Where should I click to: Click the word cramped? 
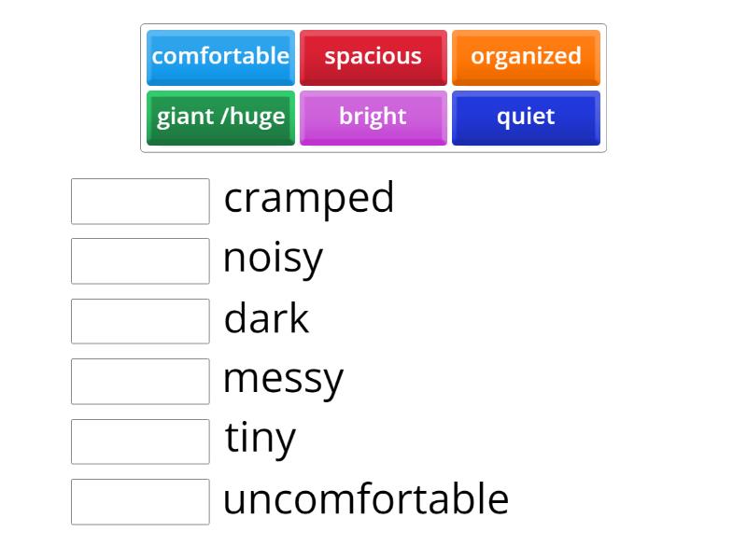coord(308,199)
